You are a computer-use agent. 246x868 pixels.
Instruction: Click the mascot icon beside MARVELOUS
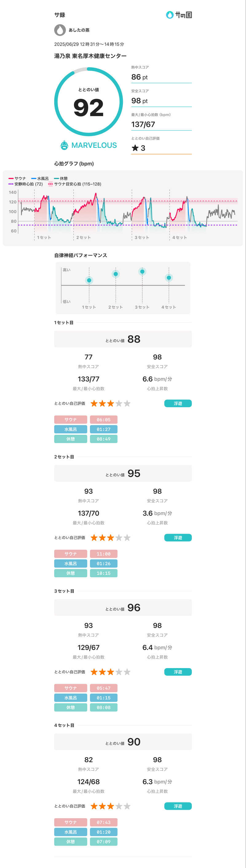[64, 145]
